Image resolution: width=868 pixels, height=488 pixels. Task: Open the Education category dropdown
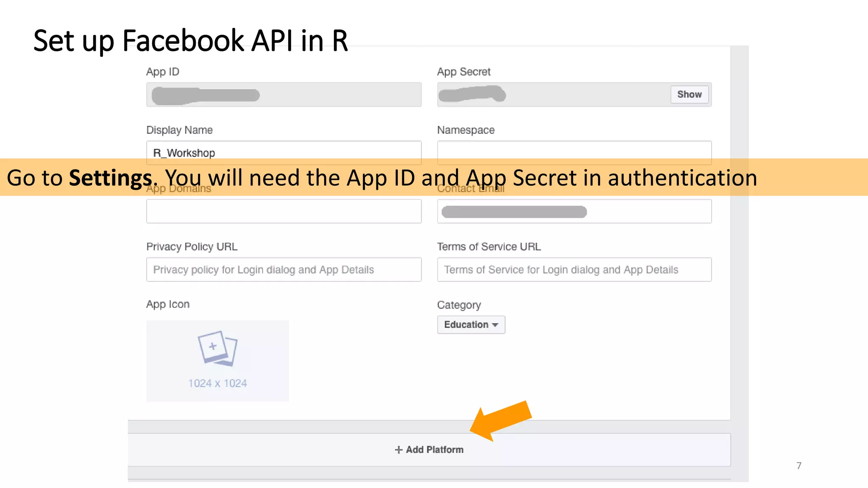point(471,324)
